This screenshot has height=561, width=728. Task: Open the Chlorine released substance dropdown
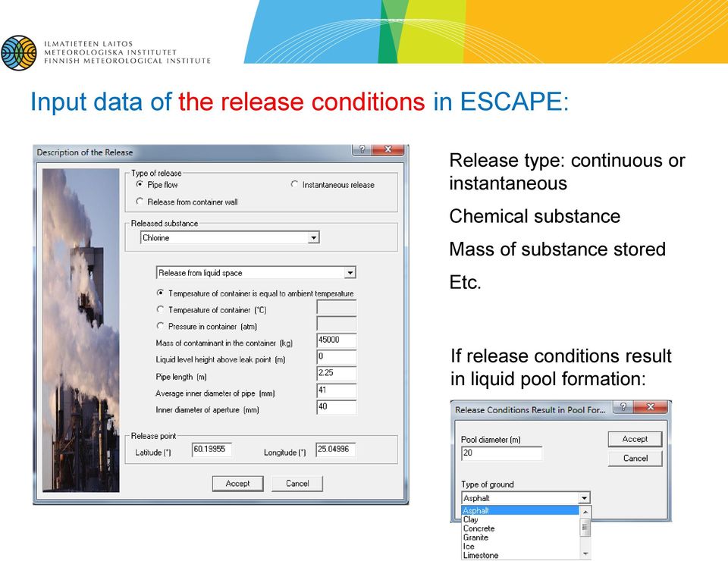click(x=314, y=237)
